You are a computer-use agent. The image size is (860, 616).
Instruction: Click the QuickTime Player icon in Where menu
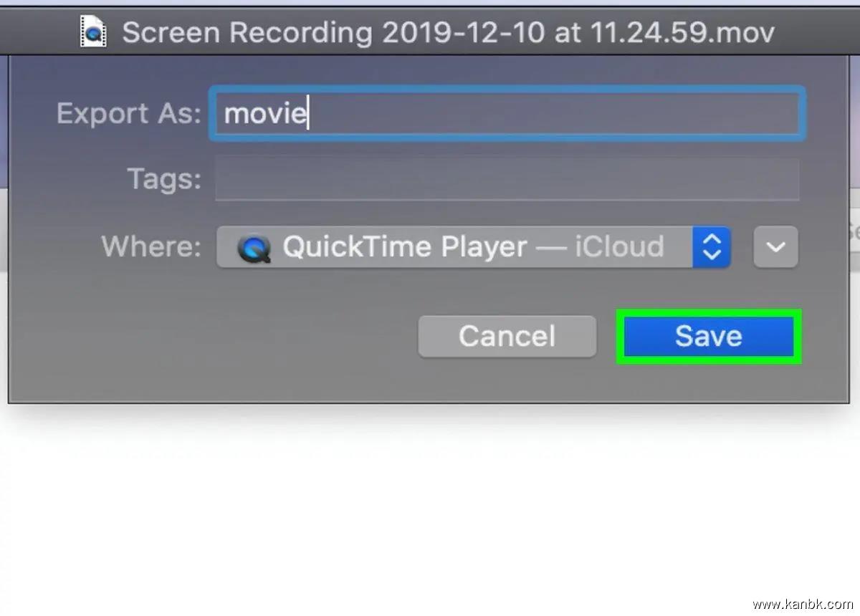pos(254,248)
